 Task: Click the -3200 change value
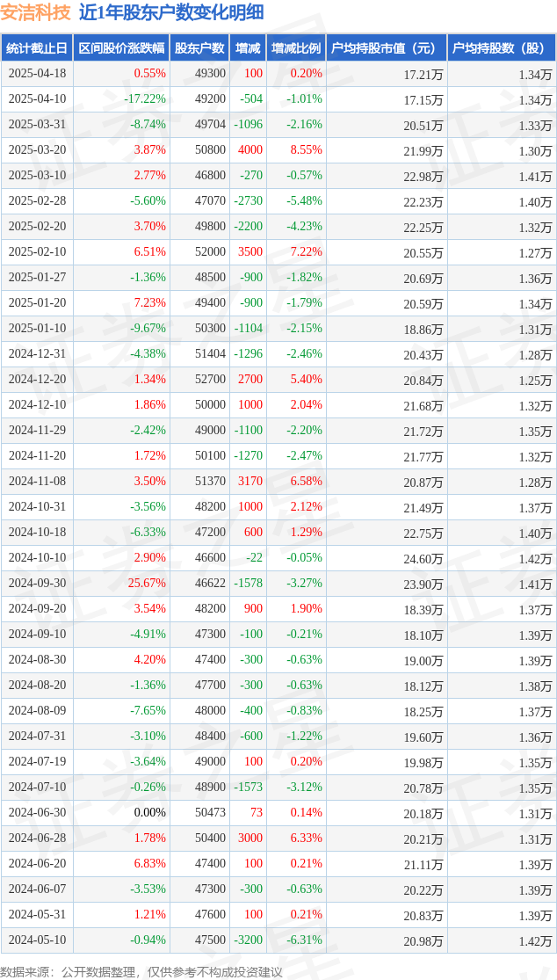pyautogui.click(x=250, y=940)
